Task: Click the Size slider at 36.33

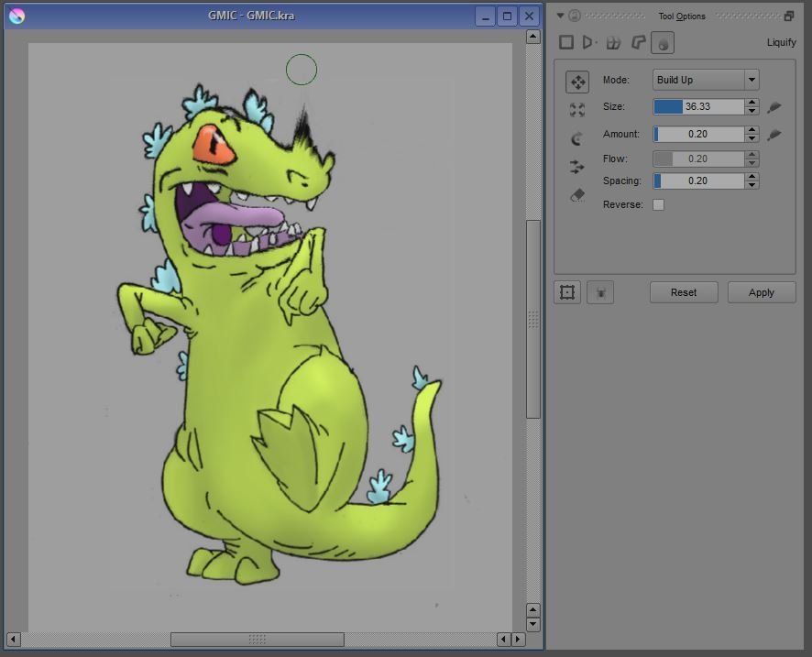Action: (x=698, y=106)
